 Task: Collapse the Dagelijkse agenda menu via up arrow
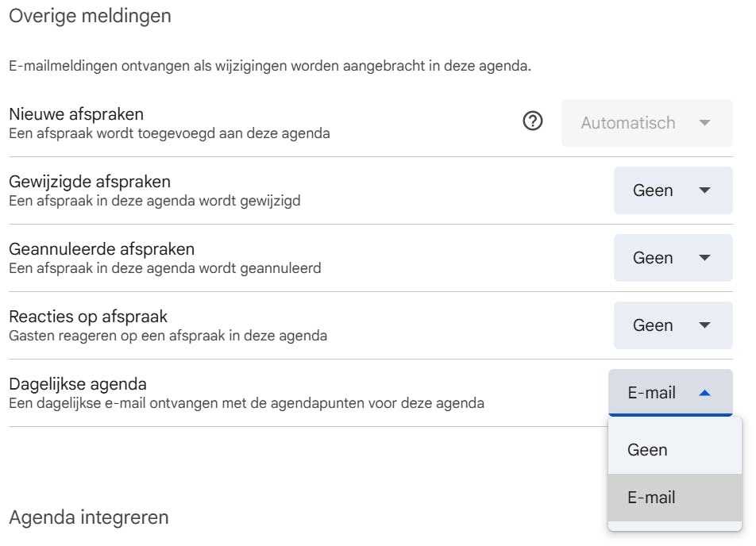[x=704, y=393]
